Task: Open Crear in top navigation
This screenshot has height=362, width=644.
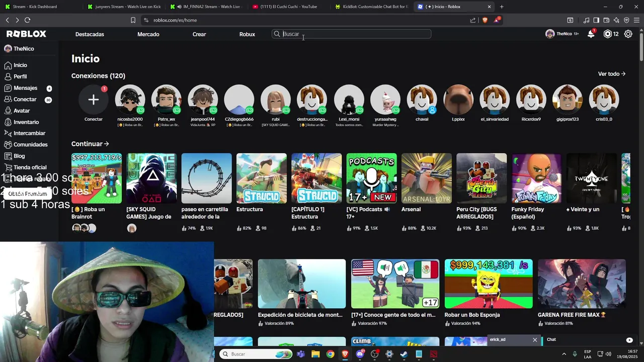Action: click(199, 34)
